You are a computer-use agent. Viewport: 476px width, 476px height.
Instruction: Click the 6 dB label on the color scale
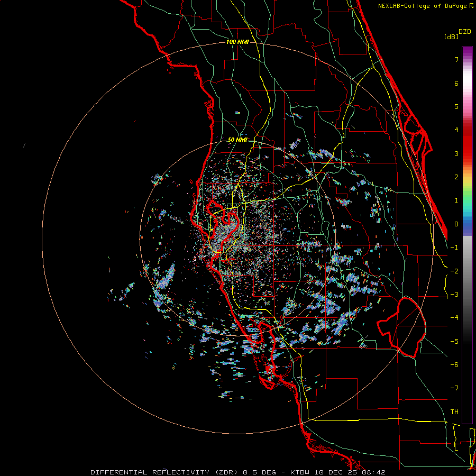456,83
